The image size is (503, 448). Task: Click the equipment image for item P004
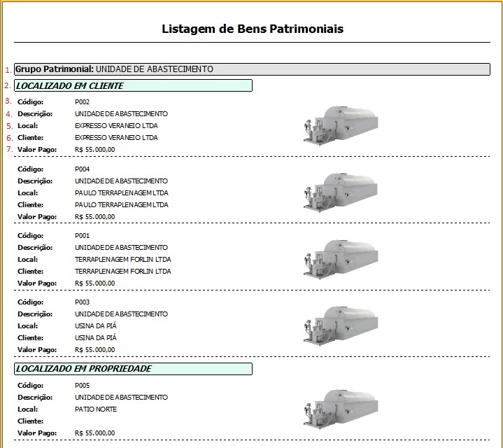coord(341,191)
